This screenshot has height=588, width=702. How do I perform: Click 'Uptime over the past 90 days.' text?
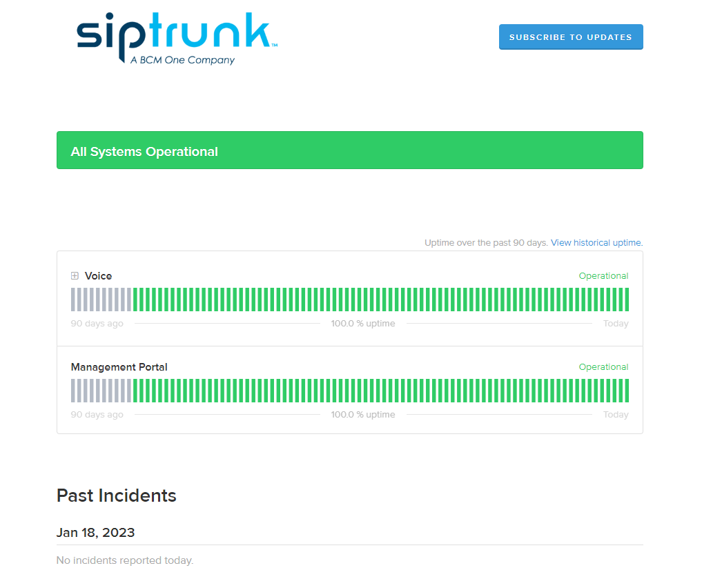point(486,242)
